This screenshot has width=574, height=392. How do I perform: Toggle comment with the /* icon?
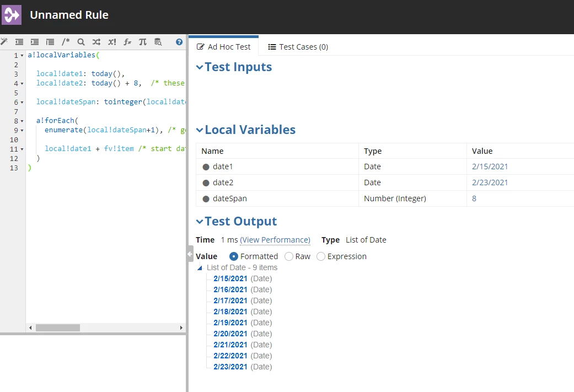click(66, 42)
